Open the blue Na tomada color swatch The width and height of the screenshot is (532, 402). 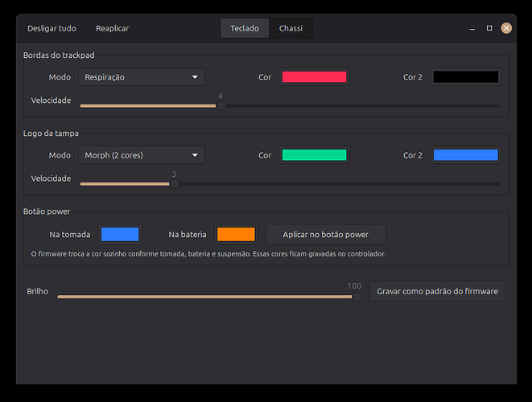tap(120, 234)
